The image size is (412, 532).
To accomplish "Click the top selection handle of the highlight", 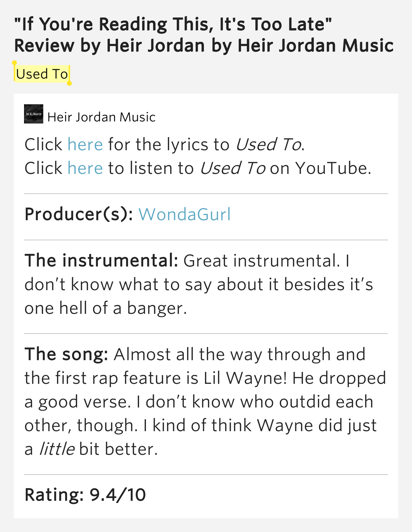I will 14,63.
